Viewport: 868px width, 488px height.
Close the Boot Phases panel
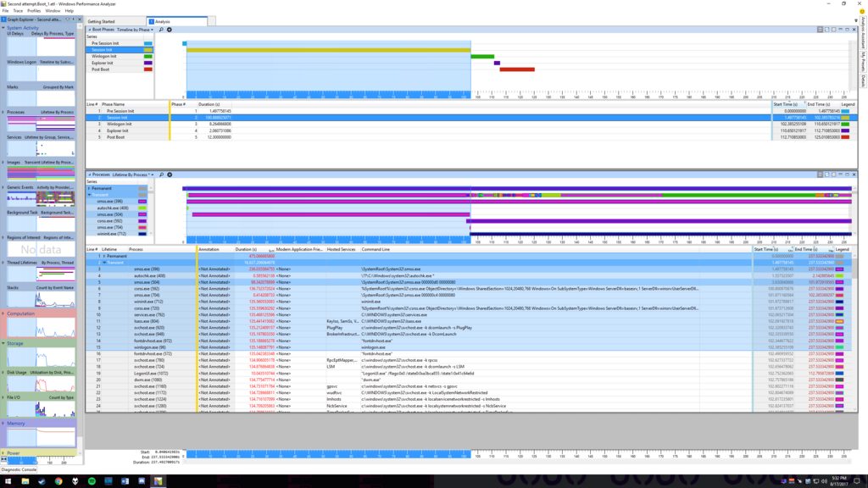854,30
